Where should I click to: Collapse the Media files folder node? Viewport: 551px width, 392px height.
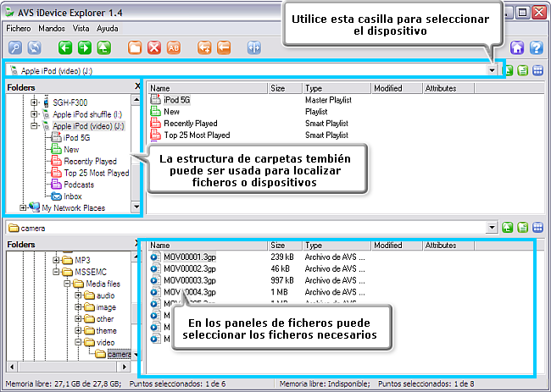coord(67,284)
